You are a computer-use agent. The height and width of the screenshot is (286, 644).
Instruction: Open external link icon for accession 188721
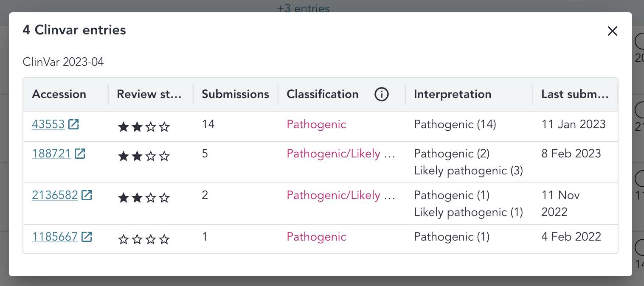(x=80, y=154)
